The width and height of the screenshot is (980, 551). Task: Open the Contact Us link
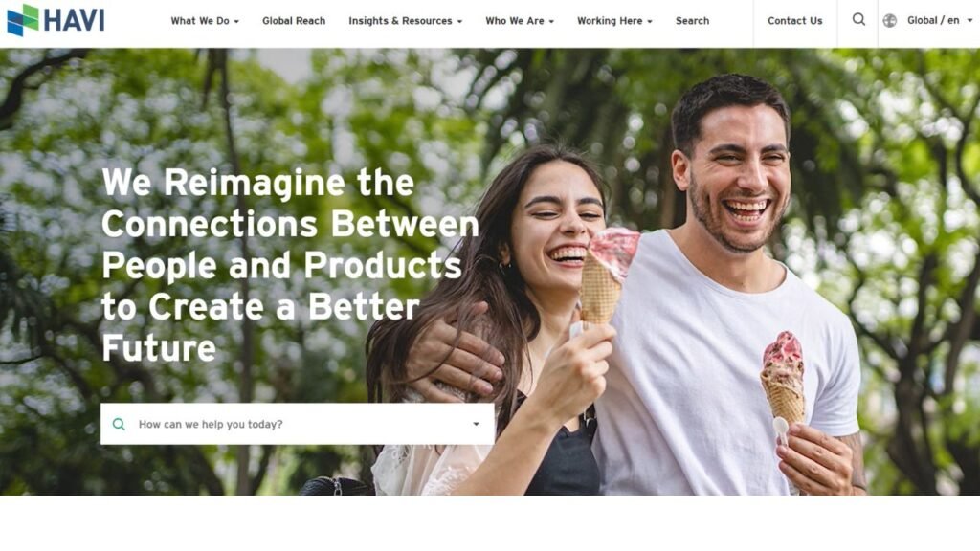pyautogui.click(x=795, y=21)
